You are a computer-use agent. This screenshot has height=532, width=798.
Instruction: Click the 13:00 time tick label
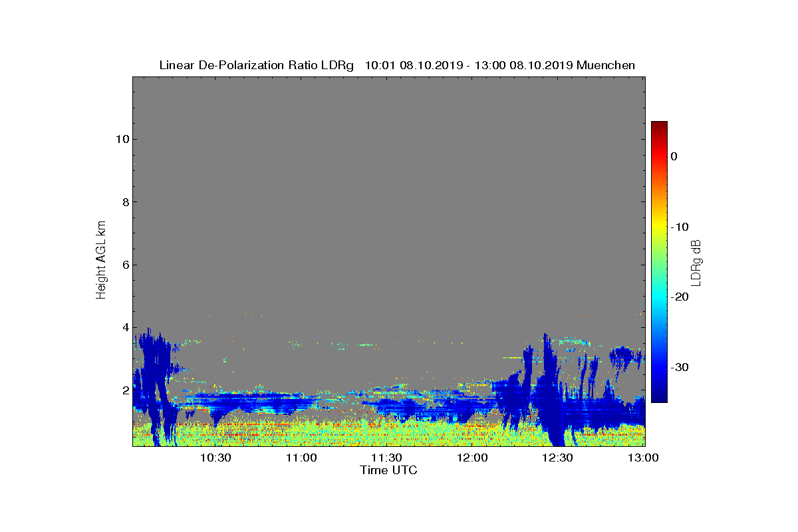pos(643,458)
